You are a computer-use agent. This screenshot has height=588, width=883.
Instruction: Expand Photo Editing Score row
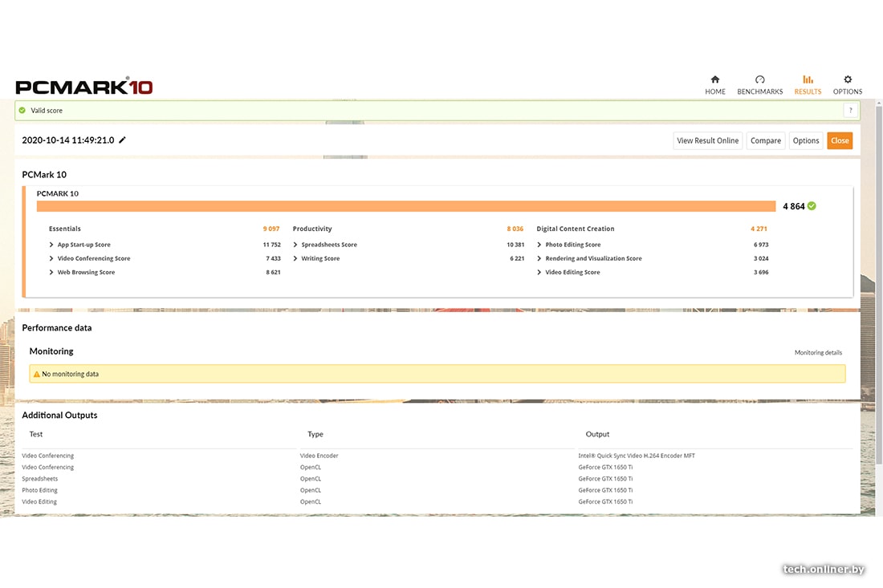[539, 244]
